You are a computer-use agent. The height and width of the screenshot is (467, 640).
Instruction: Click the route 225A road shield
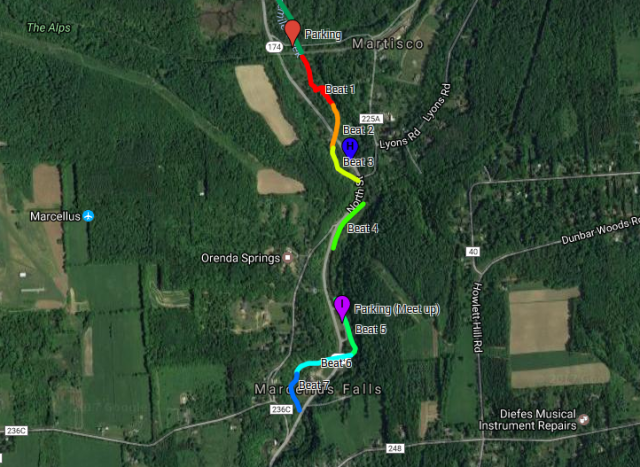371,119
